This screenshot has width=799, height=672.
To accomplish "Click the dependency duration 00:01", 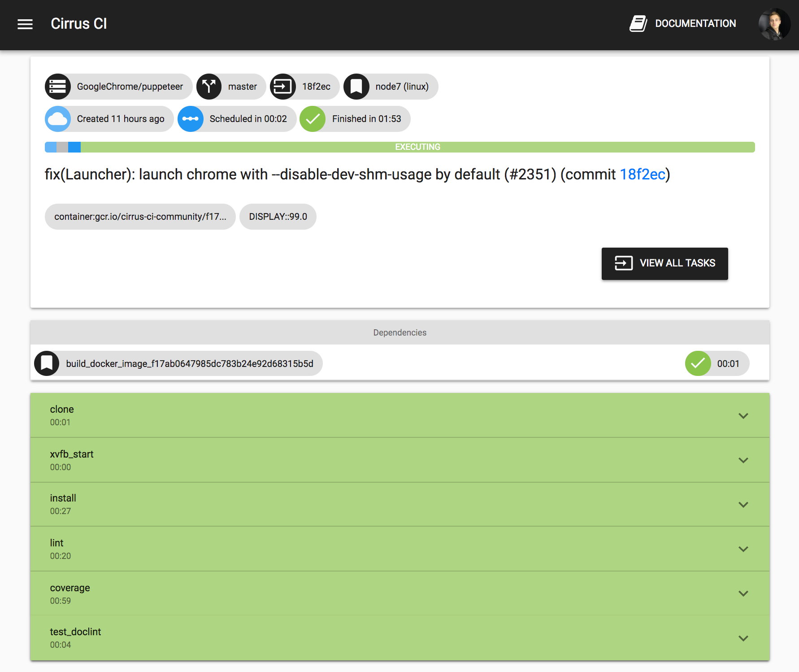I will [728, 364].
